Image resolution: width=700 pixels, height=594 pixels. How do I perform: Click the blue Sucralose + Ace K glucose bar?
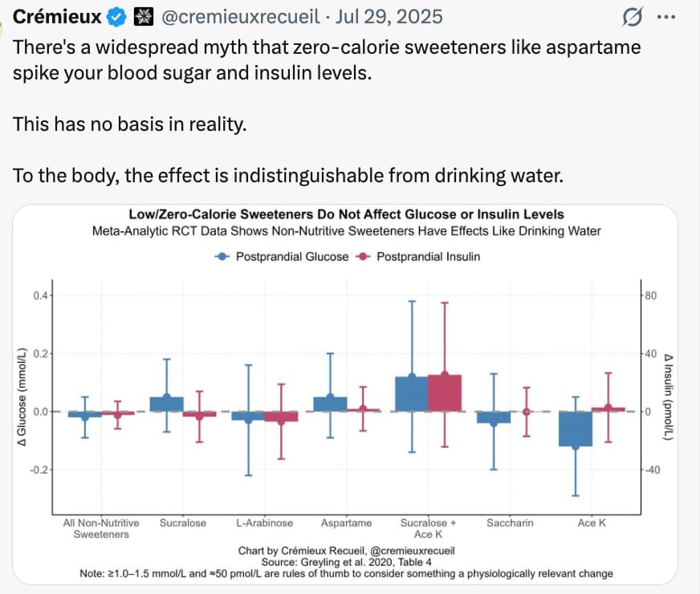pos(411,393)
